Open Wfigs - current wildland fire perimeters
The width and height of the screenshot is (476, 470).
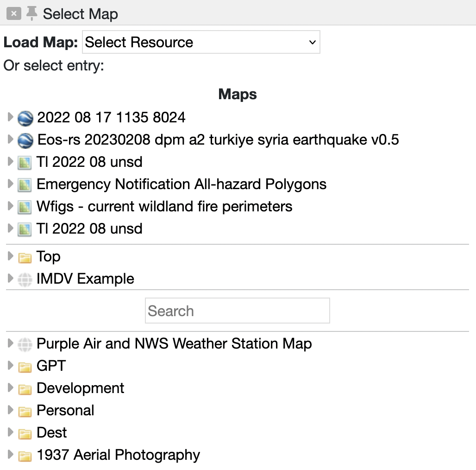[x=164, y=206]
